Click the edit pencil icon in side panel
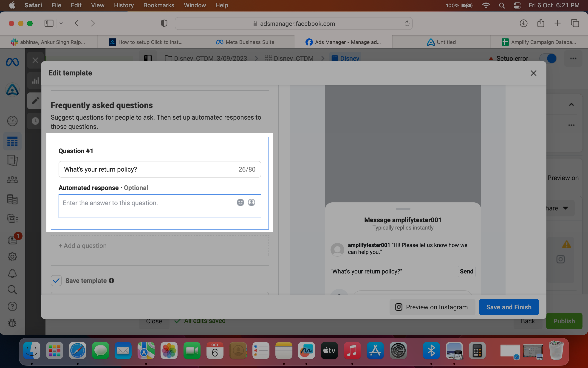Viewport: 588px width, 368px height. click(35, 101)
